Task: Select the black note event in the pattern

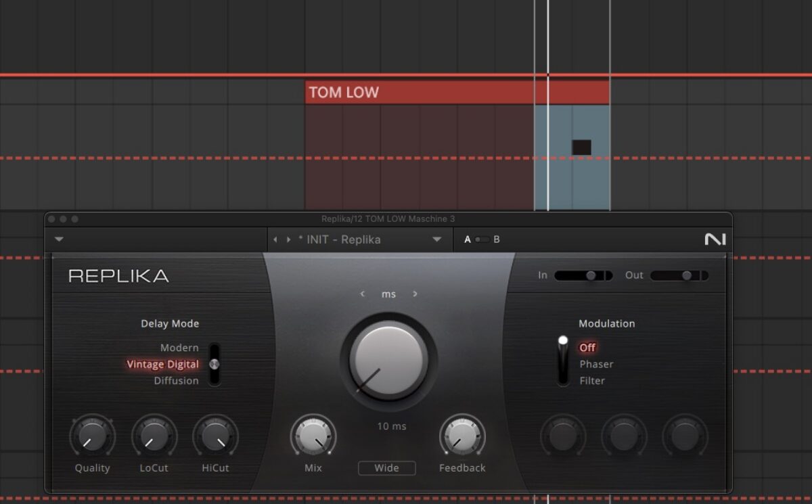Action: (581, 147)
